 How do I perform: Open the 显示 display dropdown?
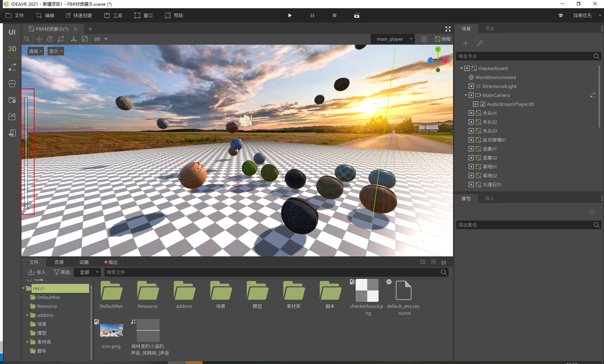tap(56, 51)
